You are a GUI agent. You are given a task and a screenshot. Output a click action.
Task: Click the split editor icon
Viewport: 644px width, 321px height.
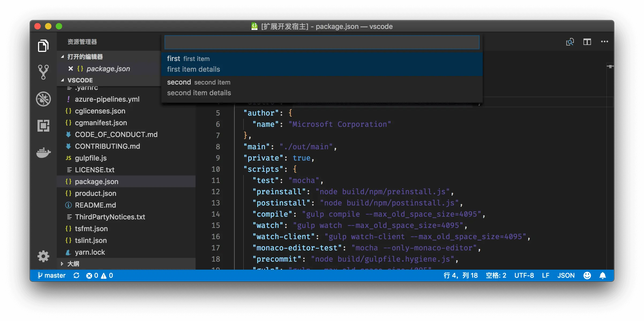[587, 42]
